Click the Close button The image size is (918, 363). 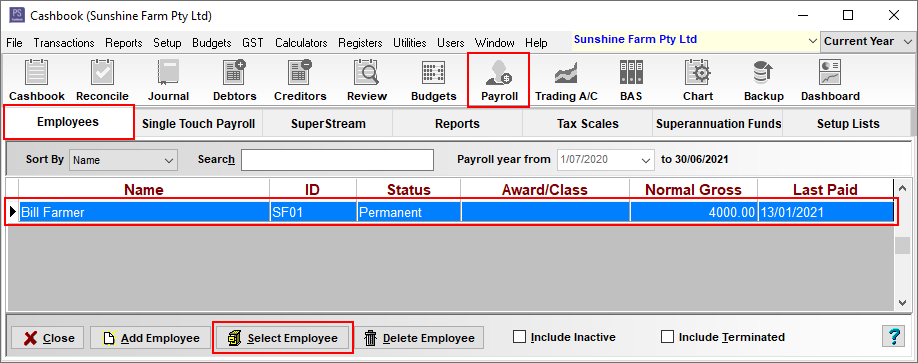[x=48, y=338]
